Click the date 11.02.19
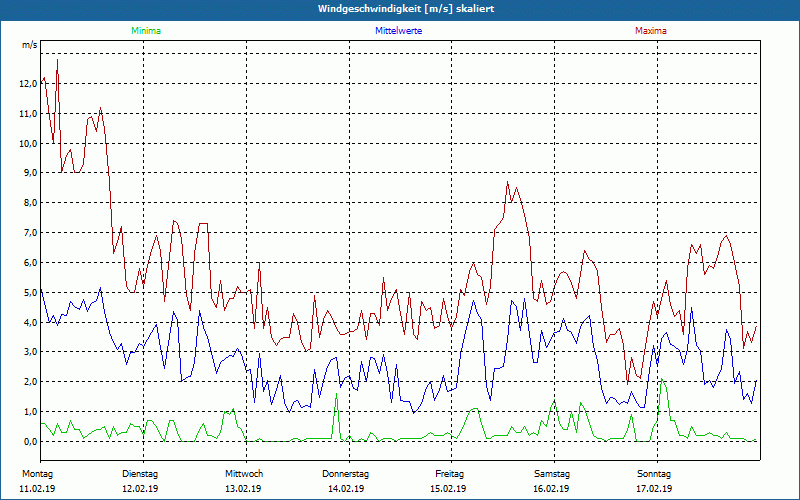The height and width of the screenshot is (500, 800). 37,489
